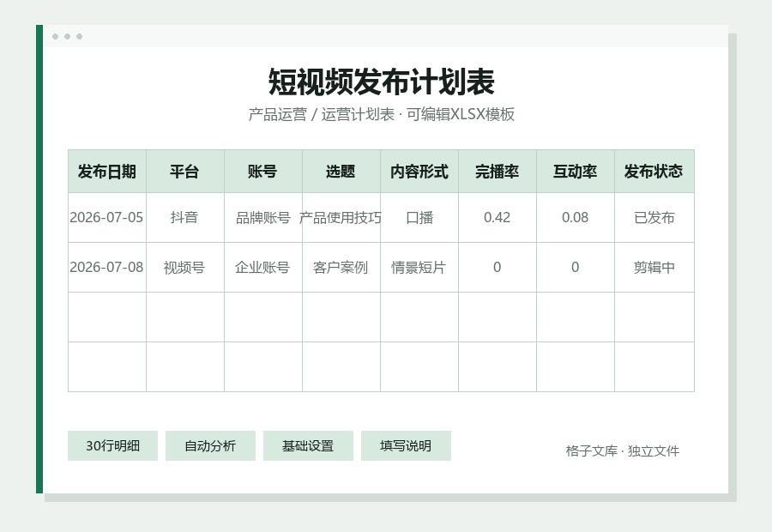Image resolution: width=772 pixels, height=532 pixels.
Task: Select the 0.42 completion rate cell
Action: click(x=498, y=217)
